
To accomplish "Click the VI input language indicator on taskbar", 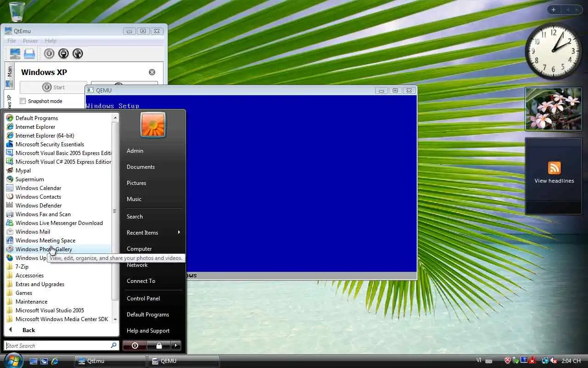I will (x=479, y=361).
